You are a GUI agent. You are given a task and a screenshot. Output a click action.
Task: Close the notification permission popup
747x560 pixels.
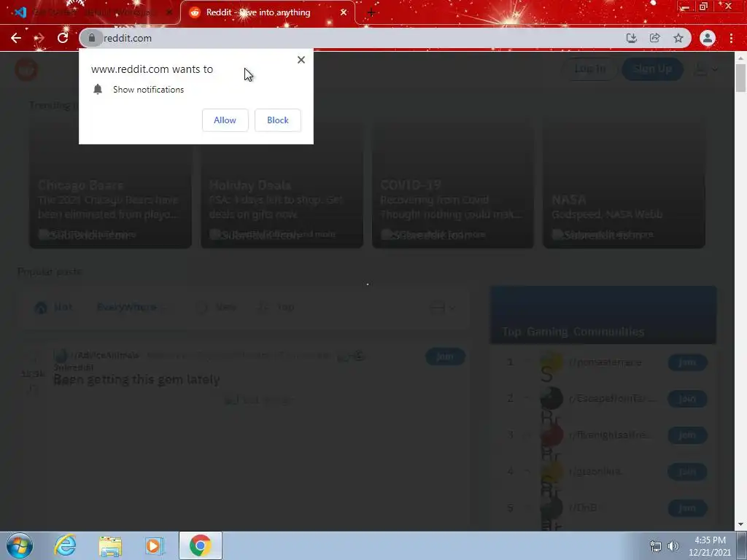click(301, 60)
